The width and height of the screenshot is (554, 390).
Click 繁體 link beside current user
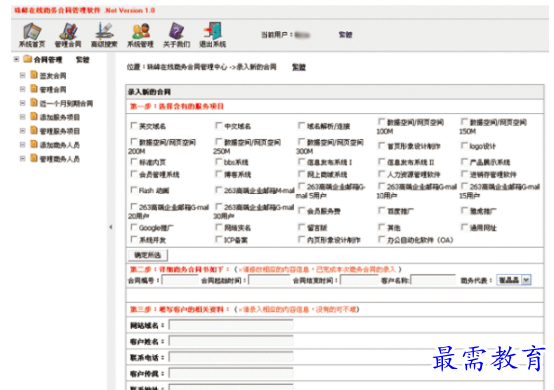pos(346,34)
